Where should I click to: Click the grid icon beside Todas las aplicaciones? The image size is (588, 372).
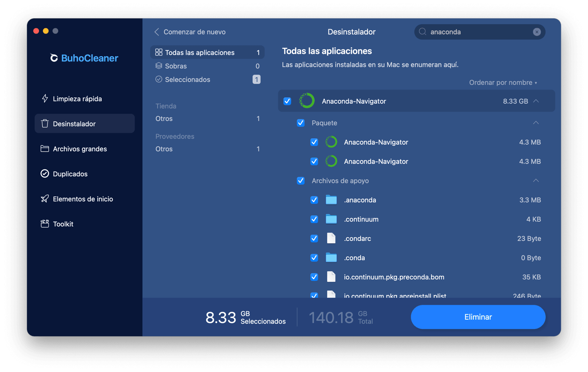[x=159, y=52]
